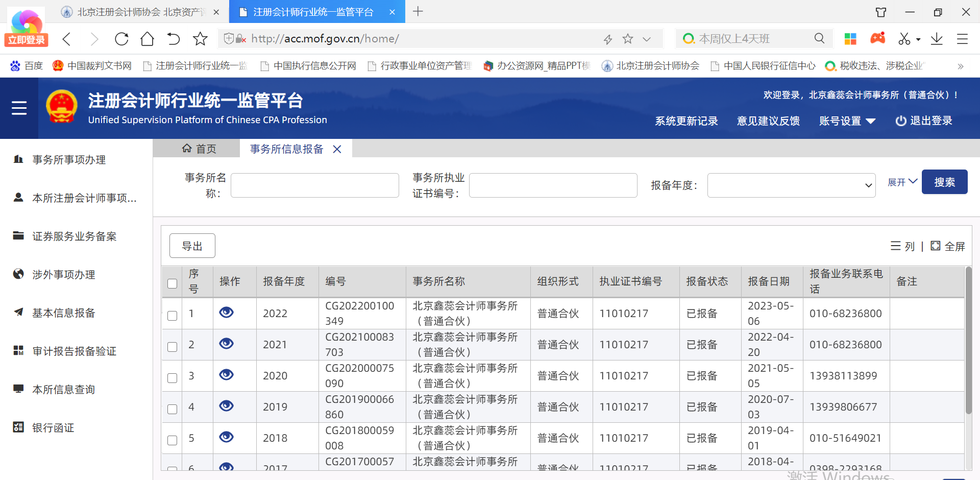Open the 报备年度 dropdown
The height and width of the screenshot is (480, 980).
791,185
